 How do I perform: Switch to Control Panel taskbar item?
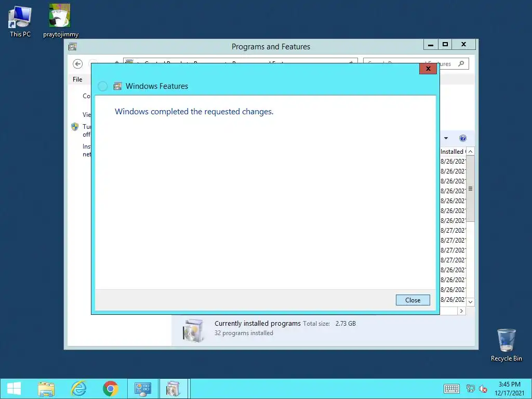[x=143, y=389]
